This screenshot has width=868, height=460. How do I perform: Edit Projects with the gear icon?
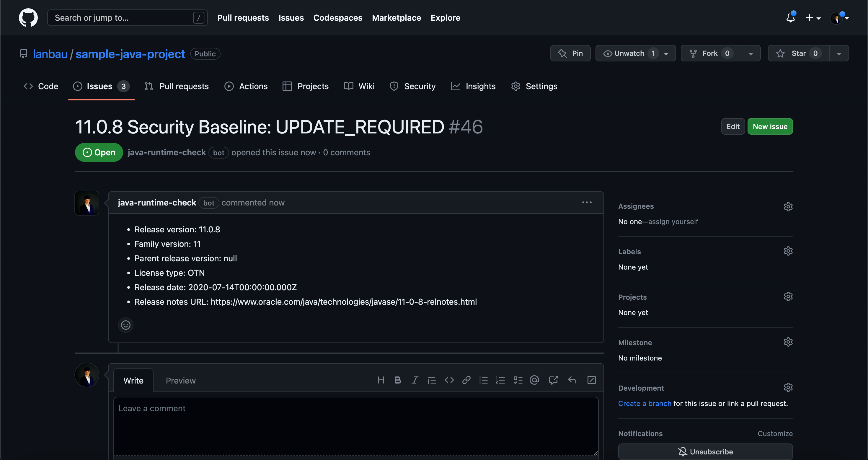coord(788,296)
